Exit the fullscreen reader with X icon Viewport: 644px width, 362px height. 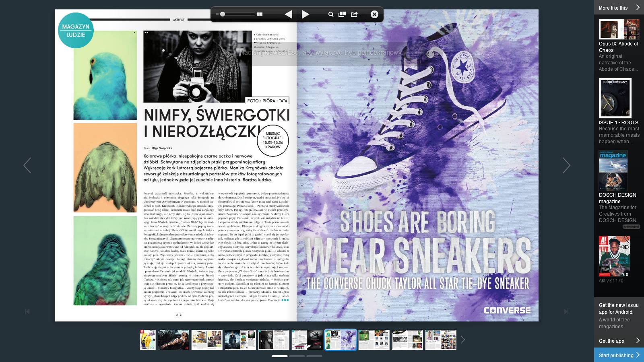[374, 14]
